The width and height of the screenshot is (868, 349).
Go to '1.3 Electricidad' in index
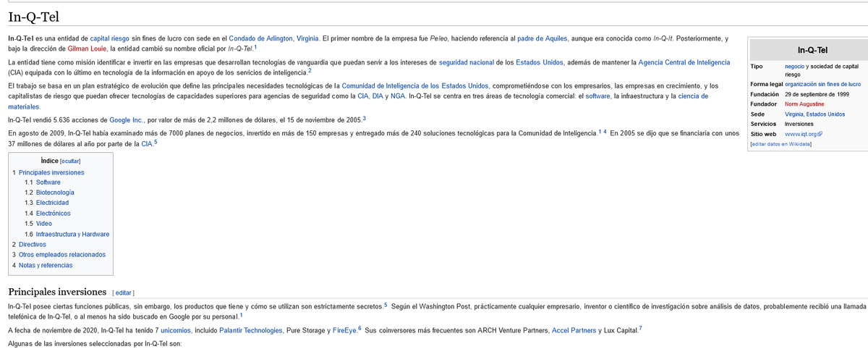[46, 203]
